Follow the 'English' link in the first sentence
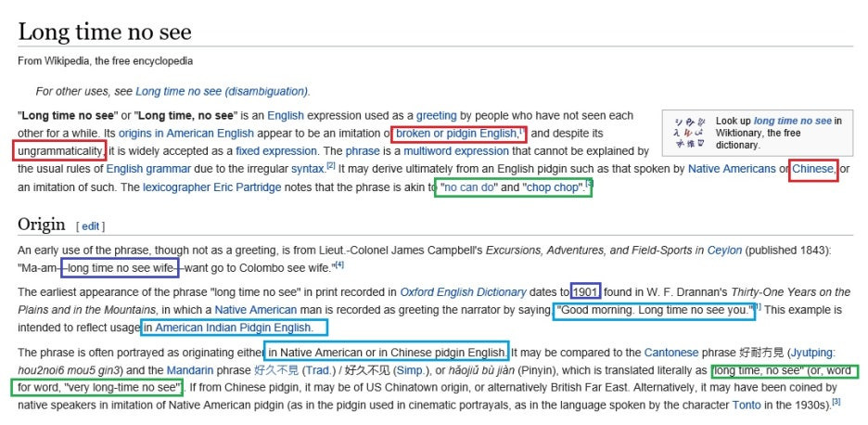868x425 pixels. pyautogui.click(x=286, y=116)
